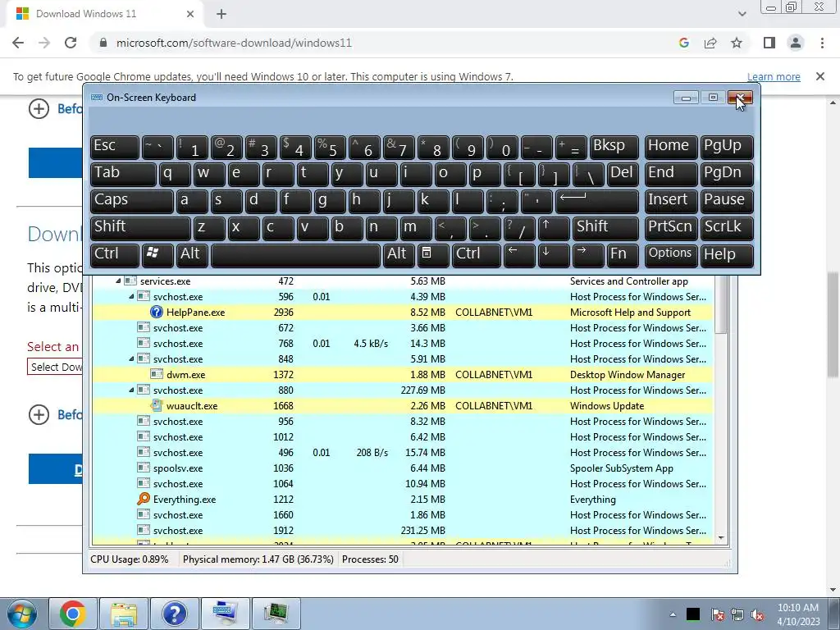Collapse svchost.exe PID 596 node

[131, 296]
